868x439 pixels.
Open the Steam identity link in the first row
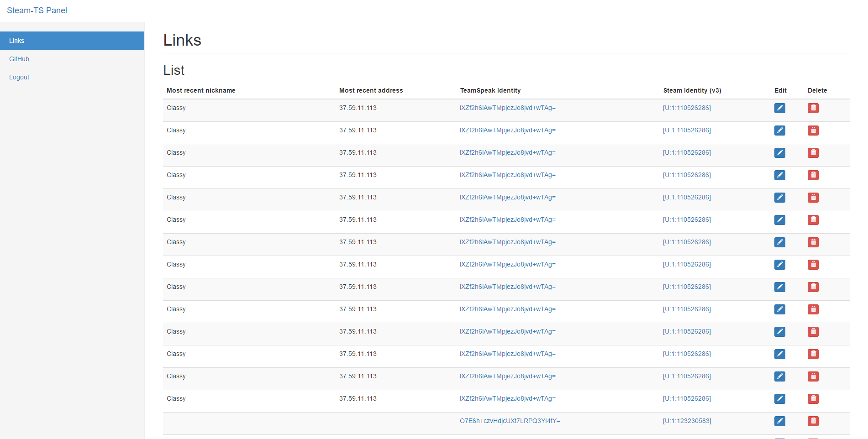tap(687, 108)
